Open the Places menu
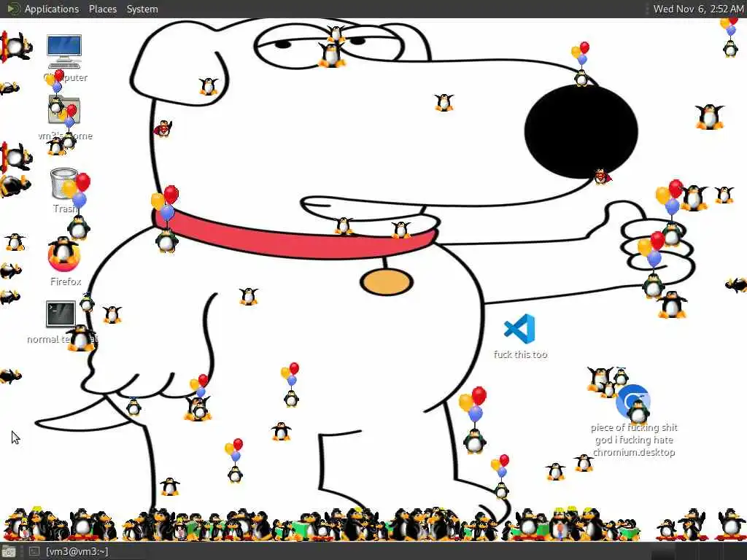This screenshot has width=747, height=560. [102, 9]
